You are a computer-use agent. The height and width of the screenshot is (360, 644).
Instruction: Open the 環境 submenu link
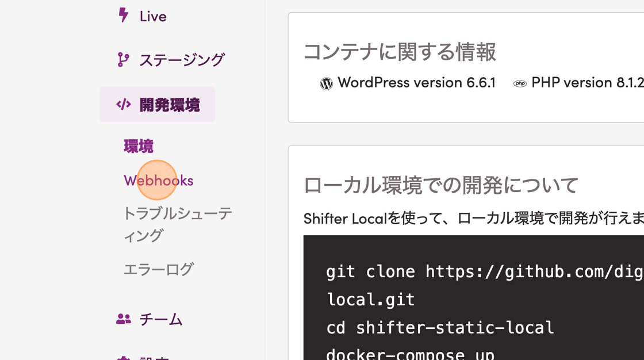139,146
